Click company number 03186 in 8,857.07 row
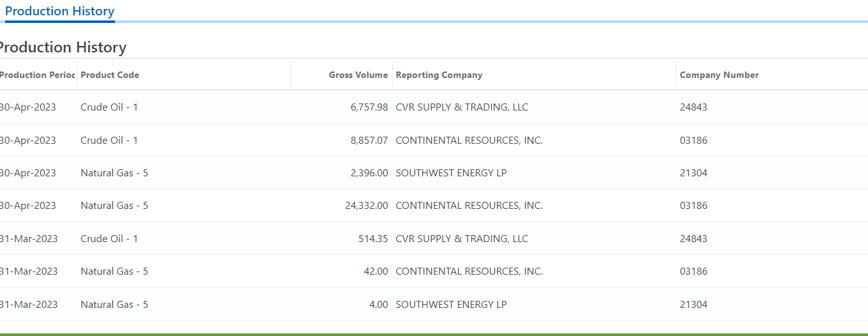Image resolution: width=868 pixels, height=336 pixels. pyautogui.click(x=694, y=141)
